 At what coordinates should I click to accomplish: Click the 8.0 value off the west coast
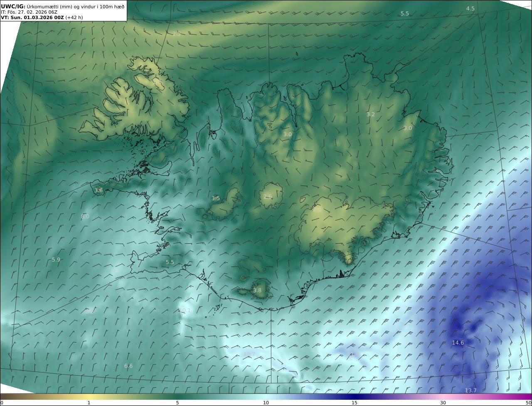point(85,216)
